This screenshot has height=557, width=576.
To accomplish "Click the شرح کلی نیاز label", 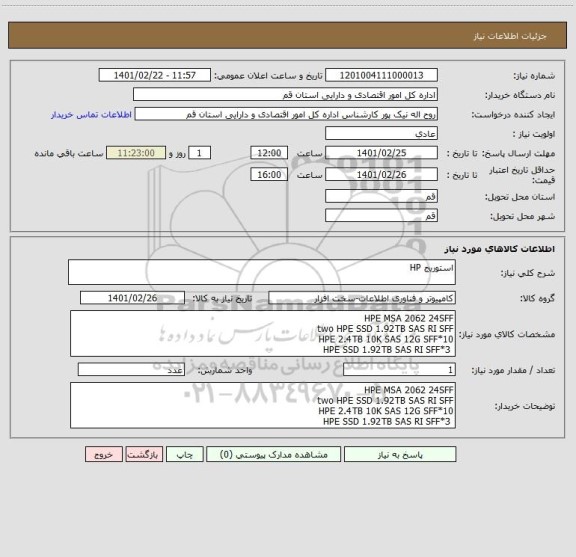I will (x=528, y=273).
